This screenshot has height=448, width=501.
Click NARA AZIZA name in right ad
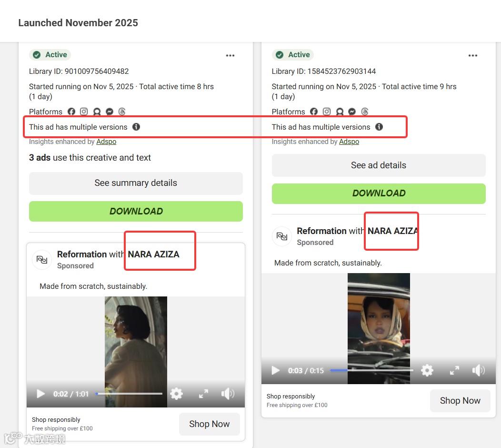coord(393,231)
